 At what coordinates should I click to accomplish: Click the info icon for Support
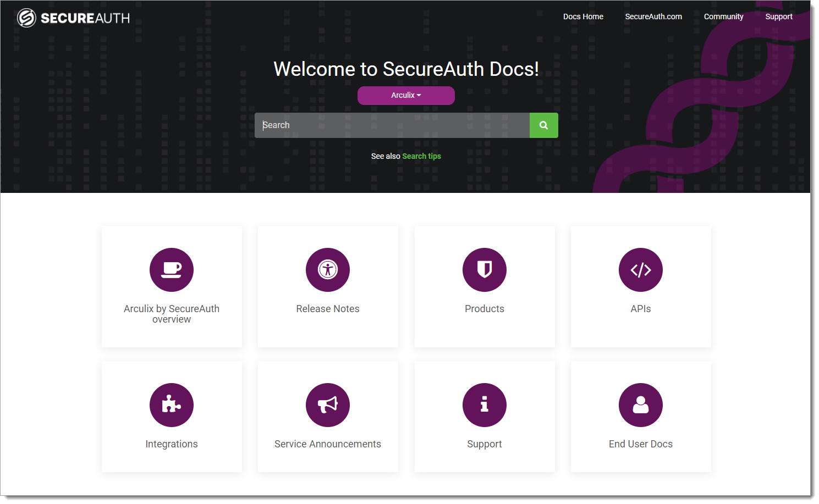(485, 405)
